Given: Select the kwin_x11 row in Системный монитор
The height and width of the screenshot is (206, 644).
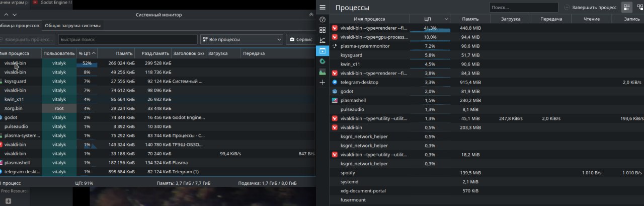Looking at the screenshot, I should [x=157, y=99].
